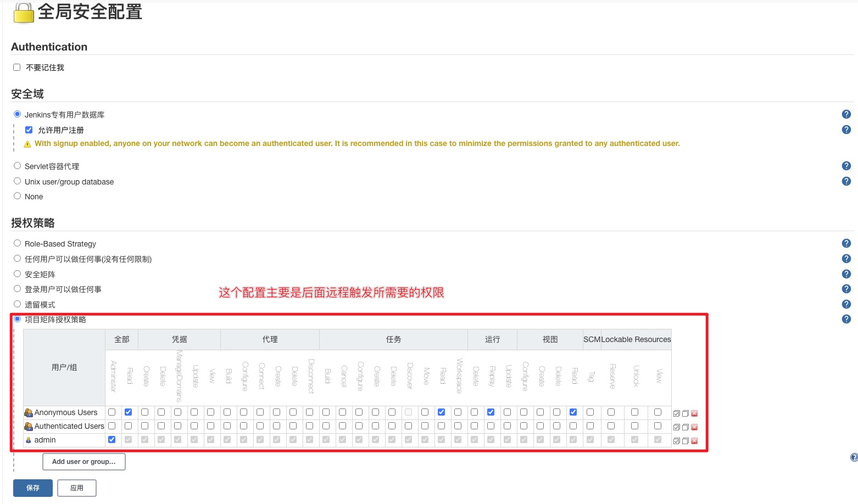Viewport: 858px width, 504px height.
Task: Check SCM Tag for Authenticated Users
Action: 590,425
